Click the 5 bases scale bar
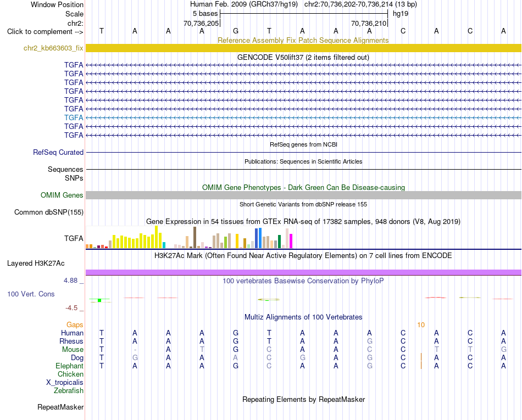522x420 pixels. click(304, 14)
